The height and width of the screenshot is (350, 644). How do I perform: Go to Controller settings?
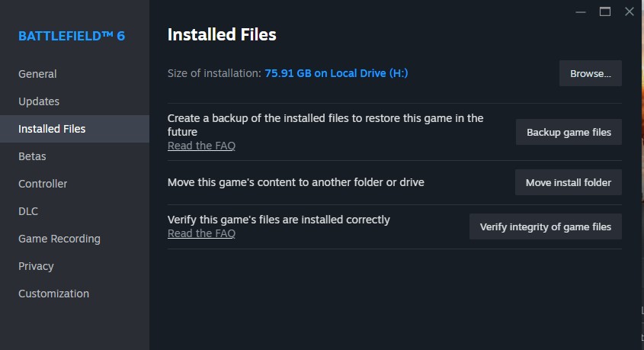pos(43,184)
